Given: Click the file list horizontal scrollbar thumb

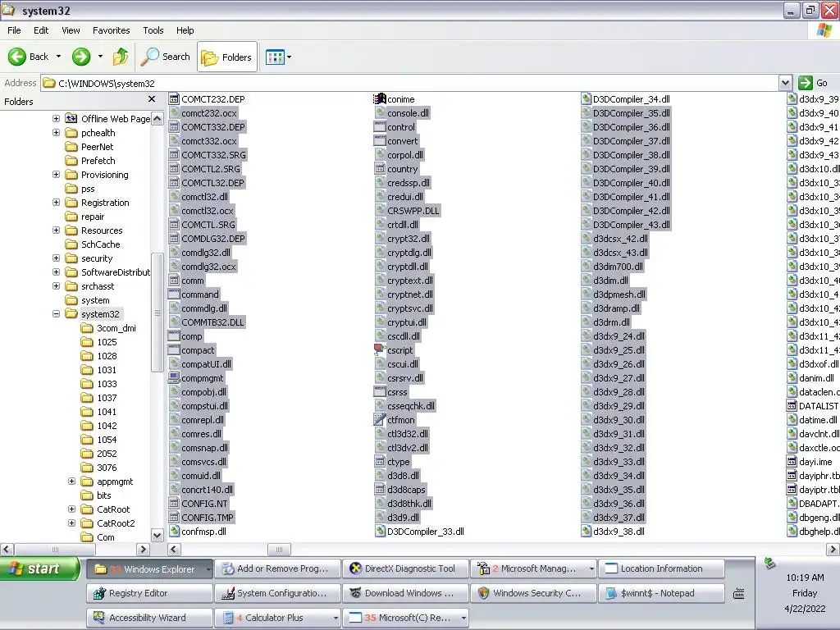Looking at the screenshot, I should click(x=279, y=549).
